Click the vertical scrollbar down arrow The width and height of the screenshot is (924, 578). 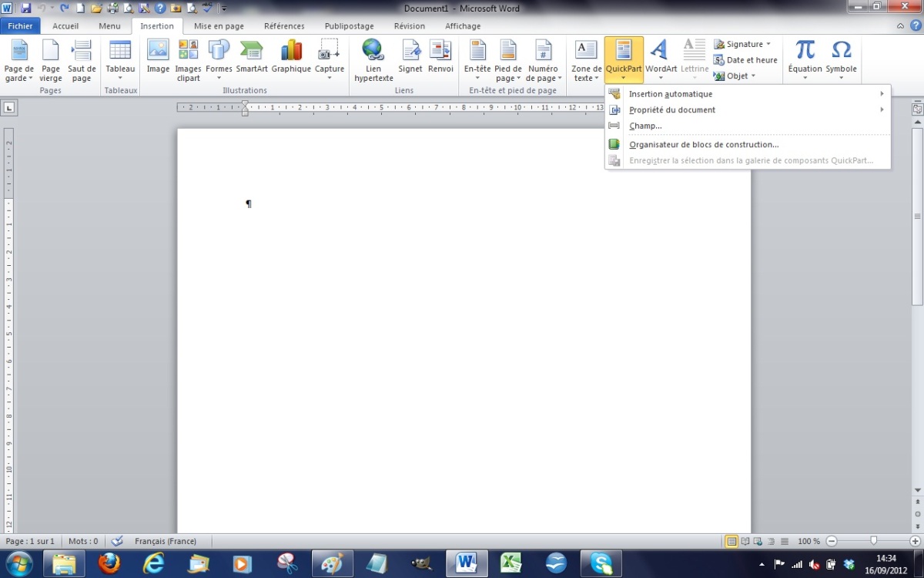click(917, 490)
